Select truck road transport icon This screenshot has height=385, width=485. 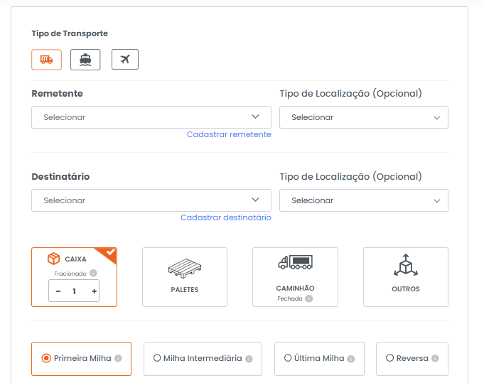(x=47, y=60)
